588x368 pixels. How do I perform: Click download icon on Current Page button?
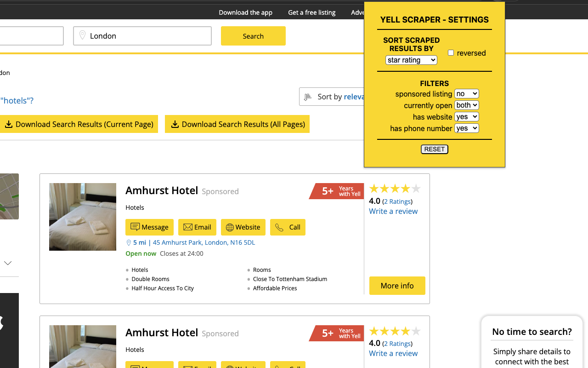[x=8, y=124]
